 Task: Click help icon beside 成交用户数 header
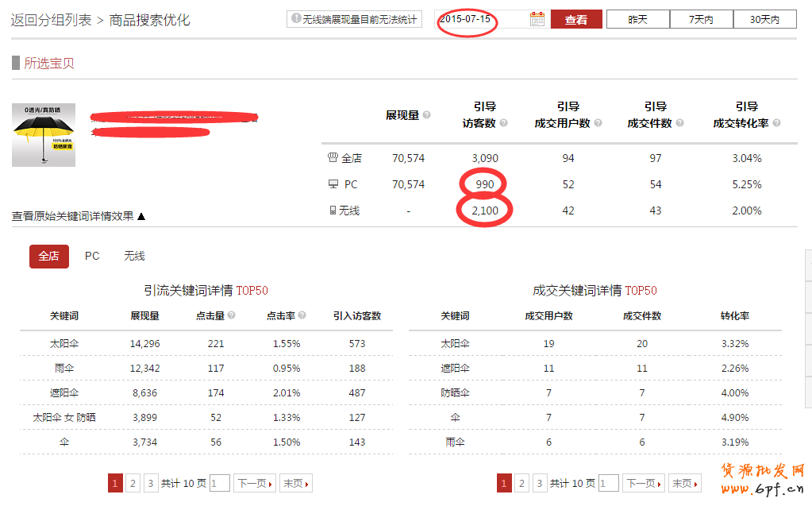(x=598, y=124)
